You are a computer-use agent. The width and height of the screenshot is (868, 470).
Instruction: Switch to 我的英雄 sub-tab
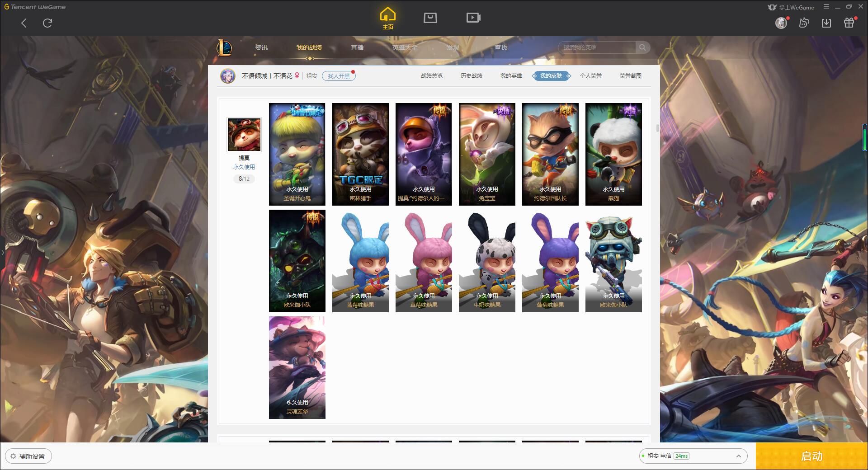[x=511, y=76]
